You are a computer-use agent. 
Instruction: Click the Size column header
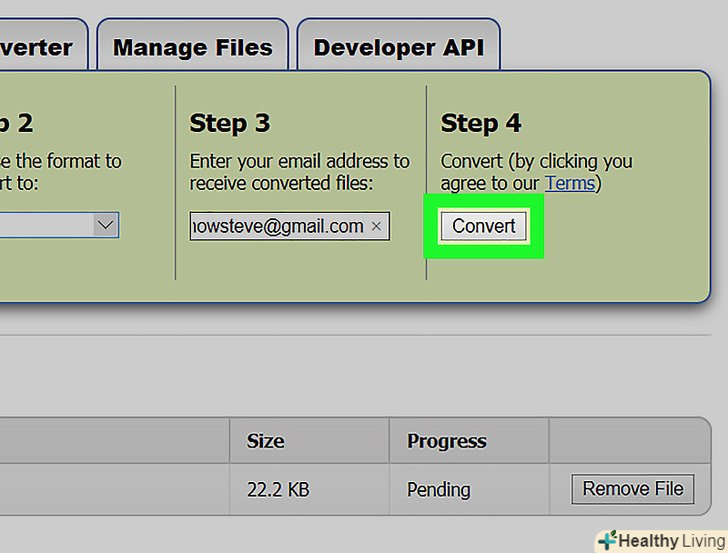click(x=265, y=441)
